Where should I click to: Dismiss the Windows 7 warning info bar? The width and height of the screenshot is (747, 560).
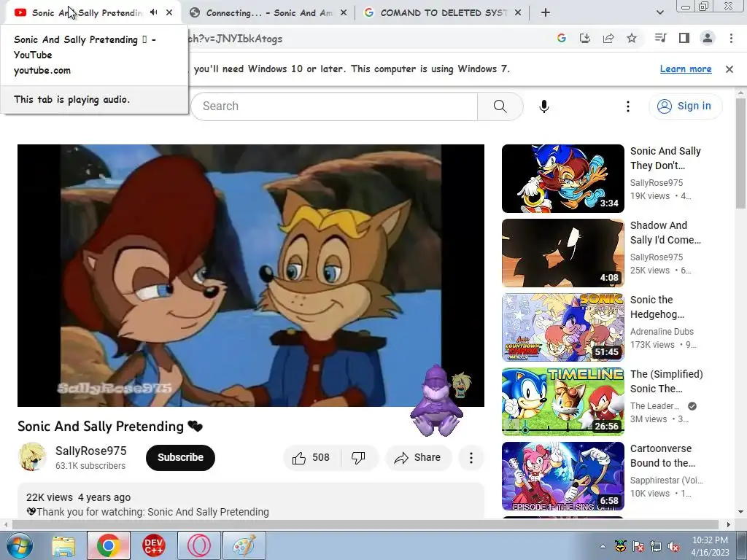click(729, 69)
